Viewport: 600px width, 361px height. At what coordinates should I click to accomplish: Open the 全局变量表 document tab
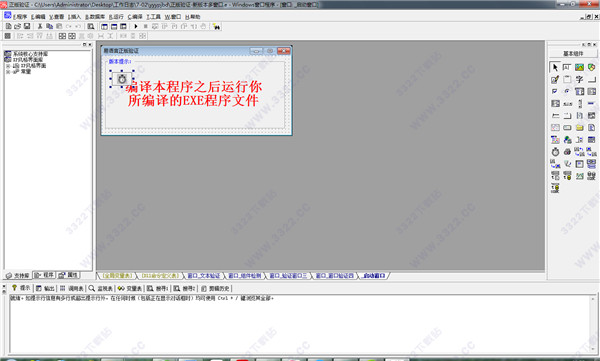click(117, 276)
